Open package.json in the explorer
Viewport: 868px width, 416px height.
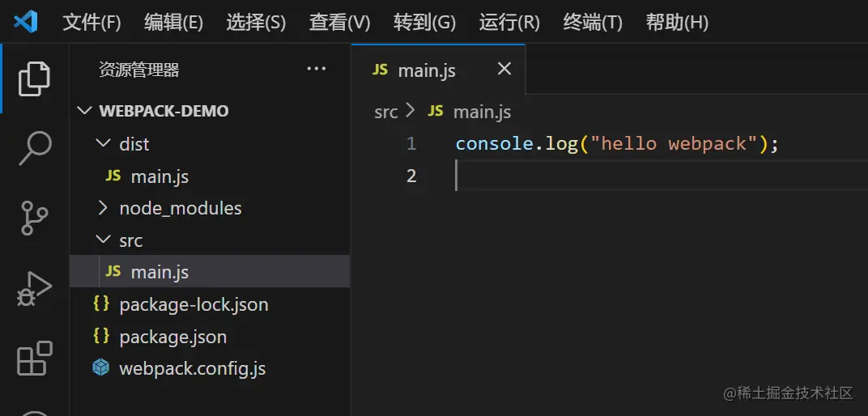(x=210, y=337)
